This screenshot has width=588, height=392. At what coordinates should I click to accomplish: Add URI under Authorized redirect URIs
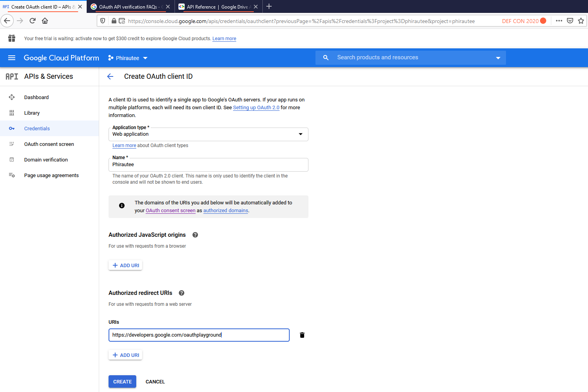click(x=125, y=355)
